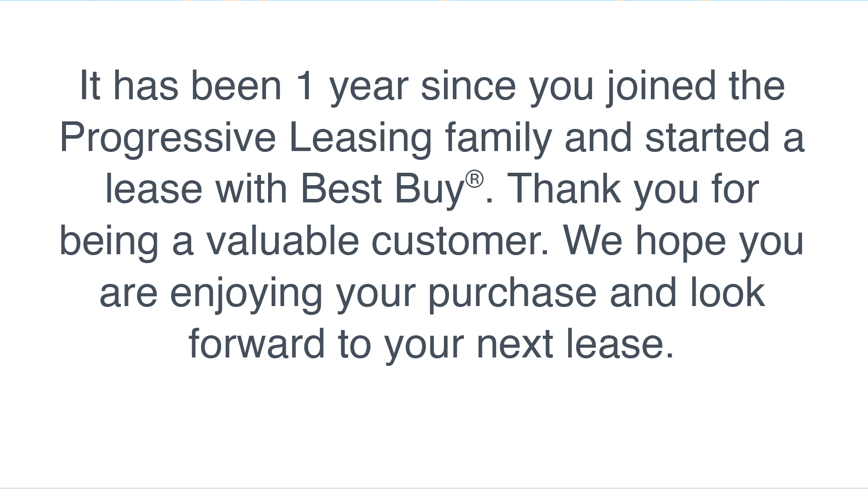Click the word "year" in the first line

(x=369, y=86)
